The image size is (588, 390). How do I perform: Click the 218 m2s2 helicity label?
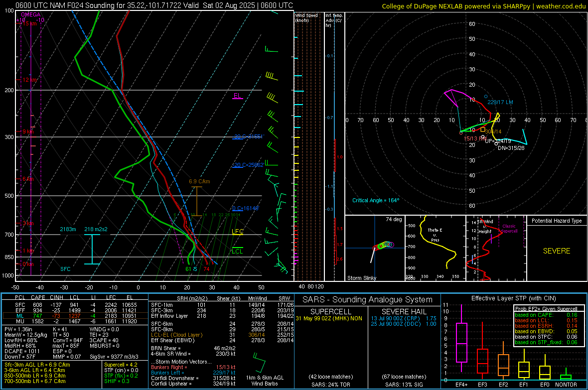coord(96,229)
